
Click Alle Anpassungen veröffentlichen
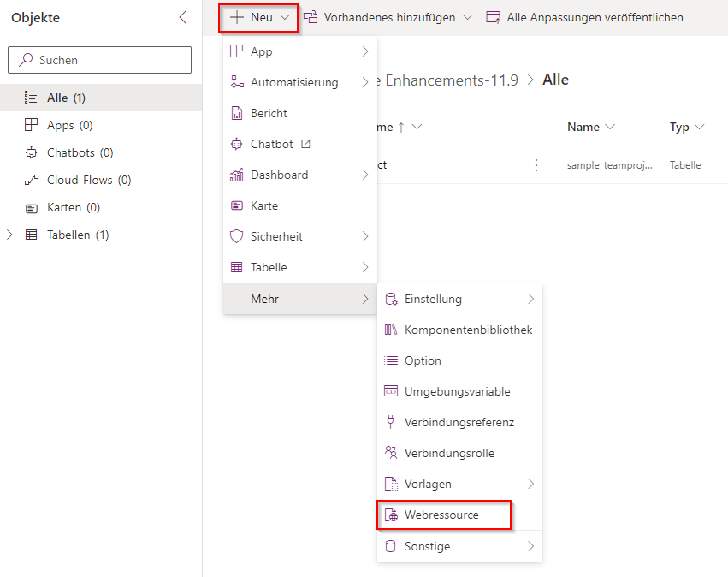(584, 17)
